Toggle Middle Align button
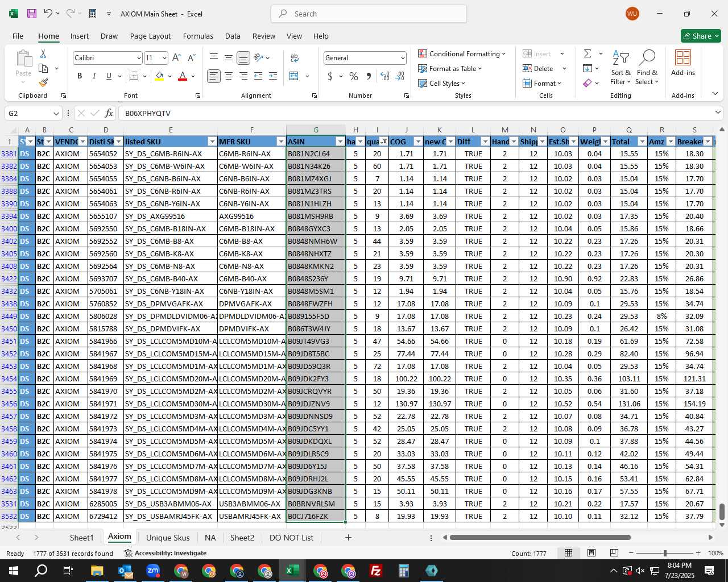This screenshot has height=582, width=728. pos(229,57)
